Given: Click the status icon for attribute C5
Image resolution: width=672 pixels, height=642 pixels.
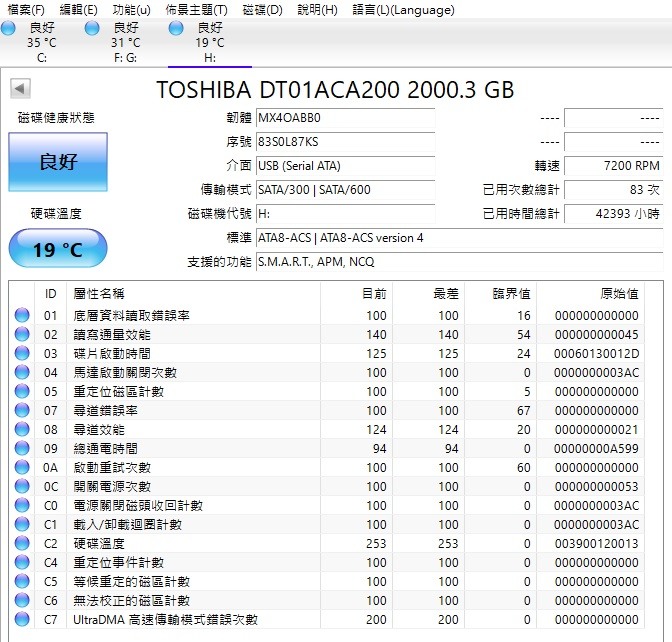Looking at the screenshot, I should pos(22,581).
